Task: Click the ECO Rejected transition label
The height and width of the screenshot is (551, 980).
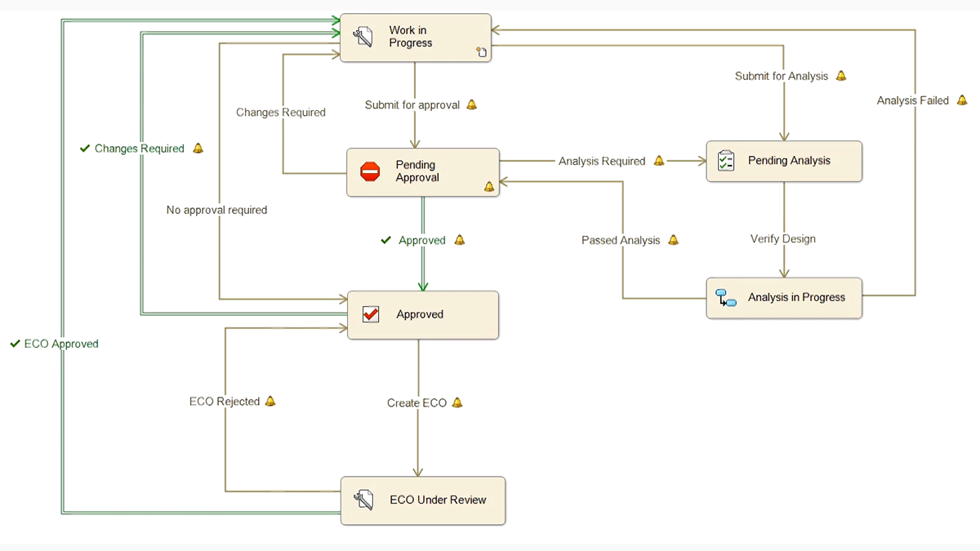Action: 225,402
